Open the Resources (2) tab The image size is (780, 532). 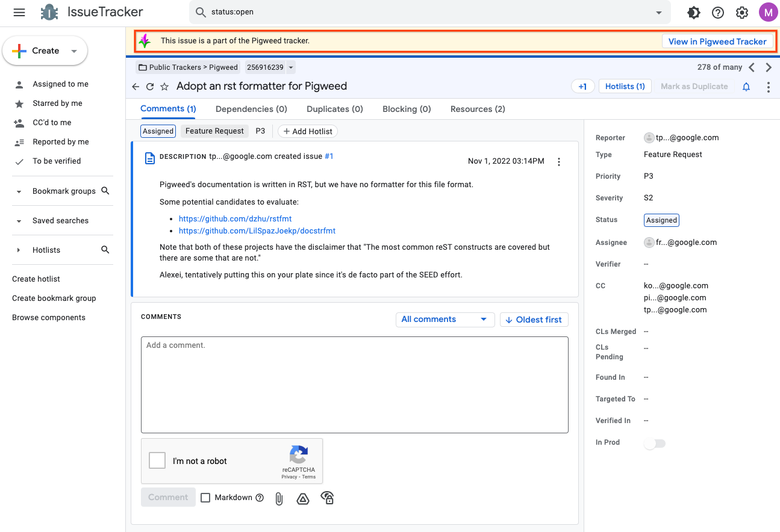click(x=478, y=109)
